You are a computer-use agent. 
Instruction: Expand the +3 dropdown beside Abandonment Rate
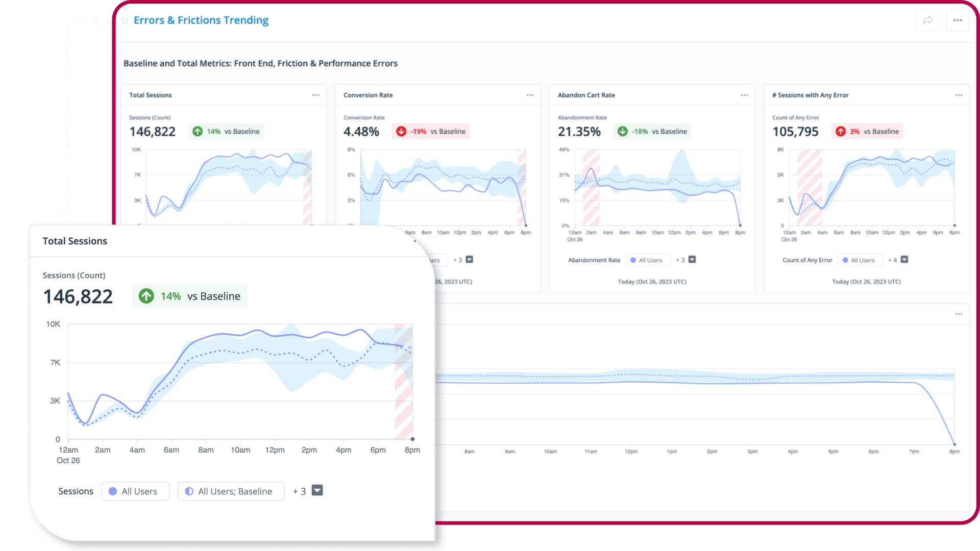[x=692, y=260]
